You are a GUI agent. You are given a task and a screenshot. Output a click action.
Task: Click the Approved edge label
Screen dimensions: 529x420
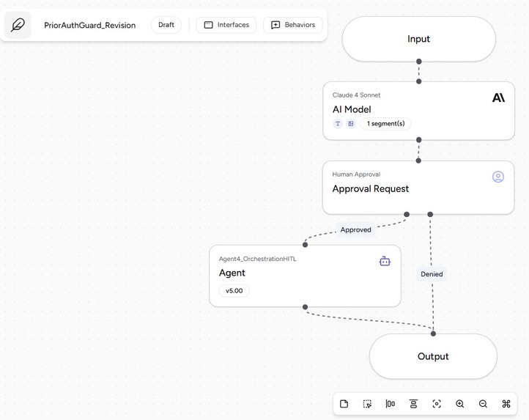[355, 230]
